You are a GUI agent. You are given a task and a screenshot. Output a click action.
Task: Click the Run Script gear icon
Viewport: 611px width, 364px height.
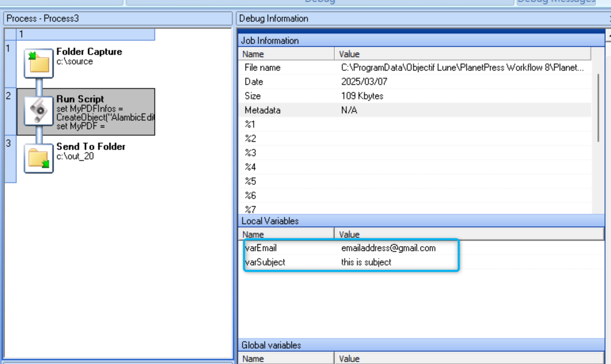tap(39, 111)
